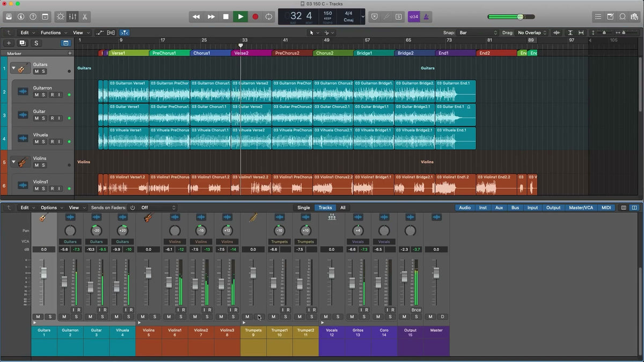
Task: Mute the Guitarron track in track header
Action: (x=36, y=95)
